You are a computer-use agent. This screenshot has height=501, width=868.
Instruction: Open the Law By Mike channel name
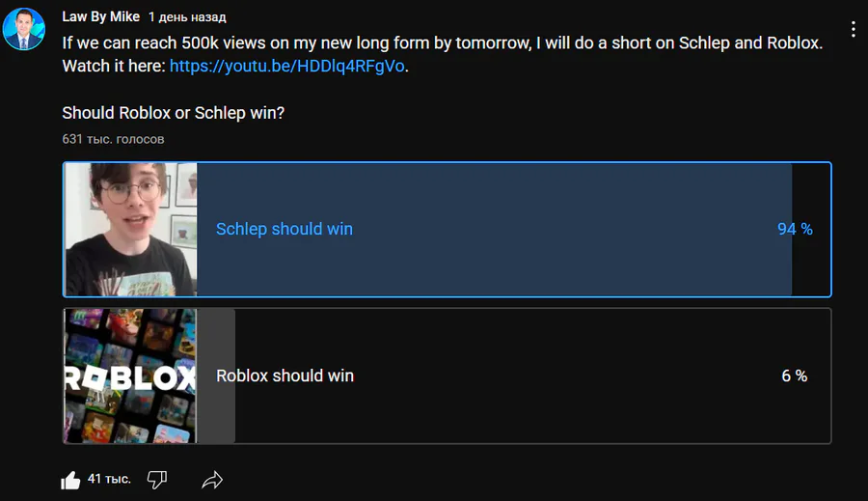pyautogui.click(x=100, y=16)
